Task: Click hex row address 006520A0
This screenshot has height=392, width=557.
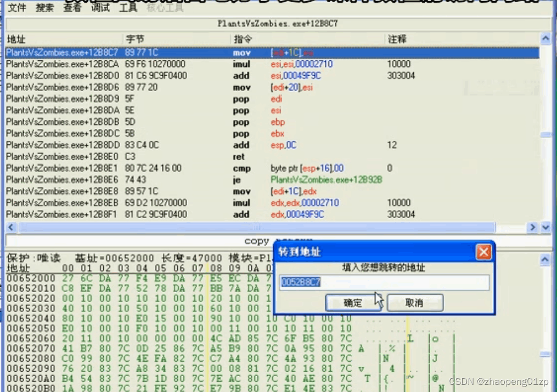Action: (31, 378)
